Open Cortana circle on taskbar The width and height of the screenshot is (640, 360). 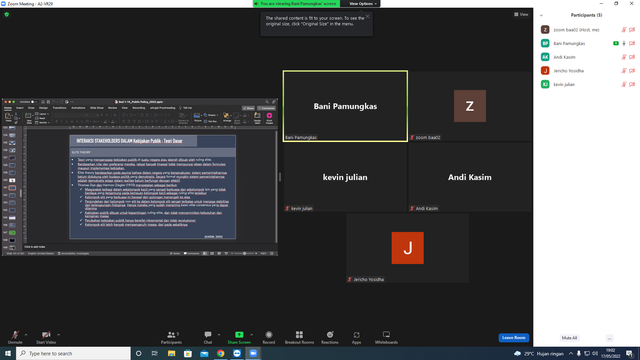click(138, 353)
